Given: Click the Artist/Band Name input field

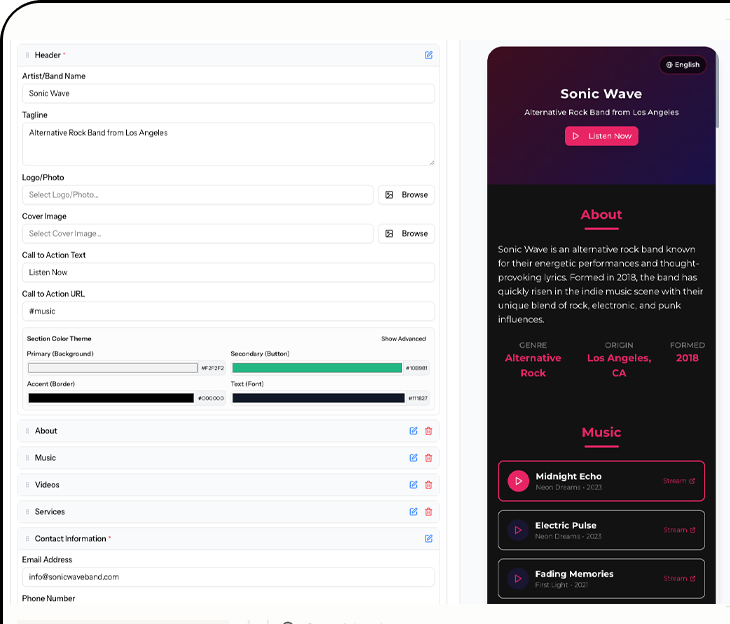Looking at the screenshot, I should coord(228,94).
